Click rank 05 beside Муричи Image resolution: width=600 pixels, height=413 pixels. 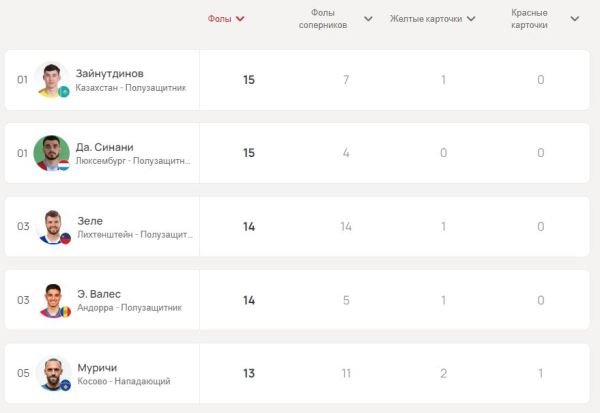pos(23,373)
